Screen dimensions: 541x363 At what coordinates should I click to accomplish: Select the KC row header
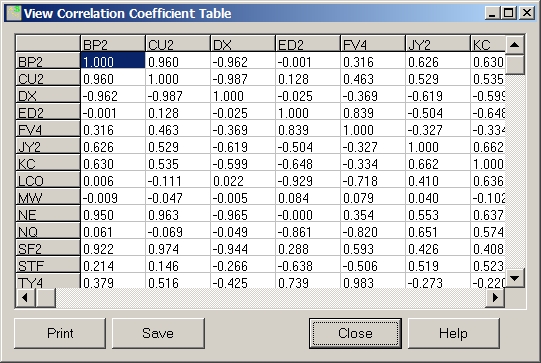(48, 163)
